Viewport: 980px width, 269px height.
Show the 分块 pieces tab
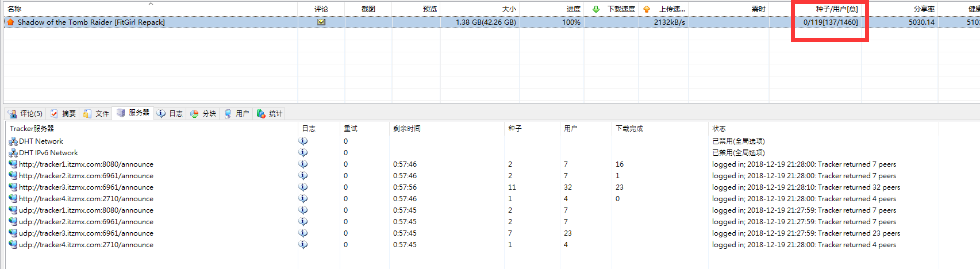[203, 114]
